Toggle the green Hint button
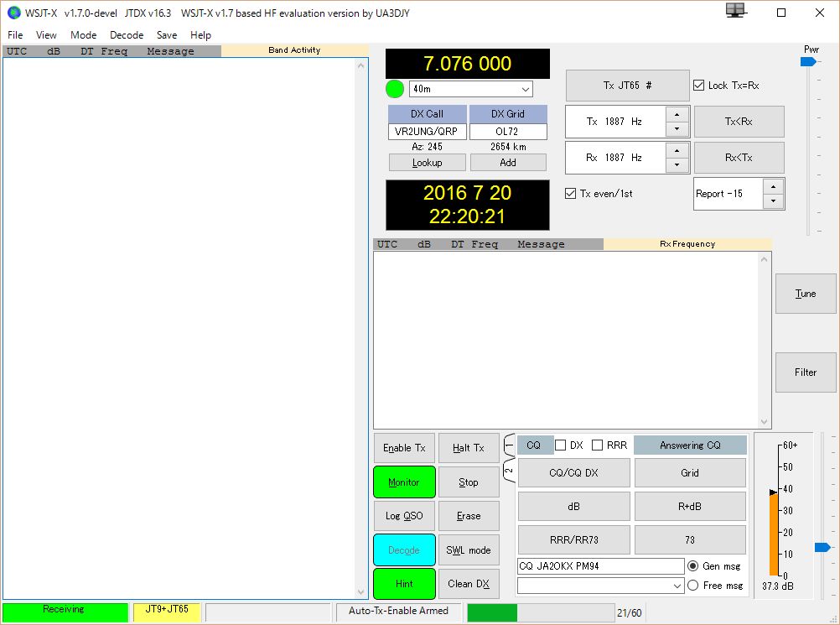Image resolution: width=840 pixels, height=625 pixels. 404,584
